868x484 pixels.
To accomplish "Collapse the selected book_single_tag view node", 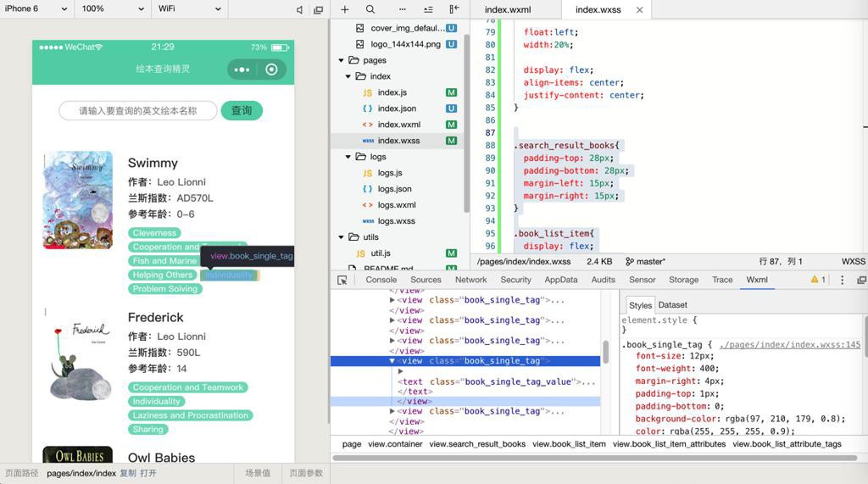I will click(x=392, y=361).
